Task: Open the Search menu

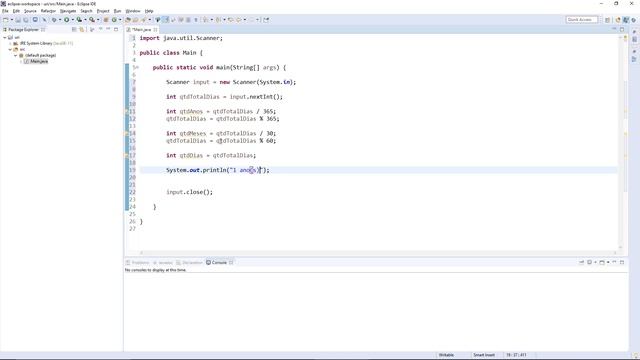Action: point(86,11)
